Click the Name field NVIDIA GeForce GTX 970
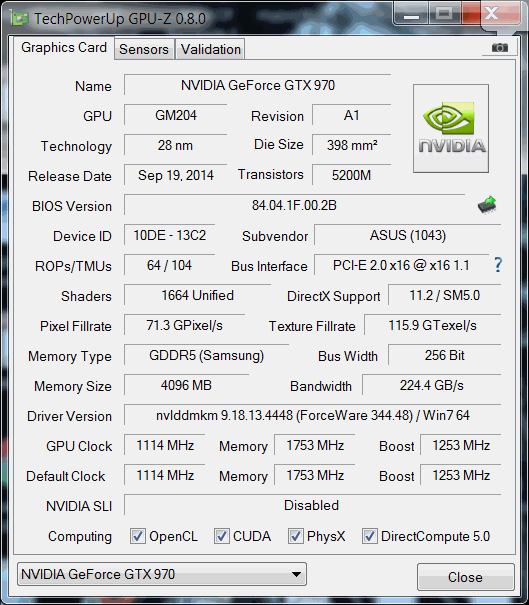The width and height of the screenshot is (529, 605). pos(258,85)
